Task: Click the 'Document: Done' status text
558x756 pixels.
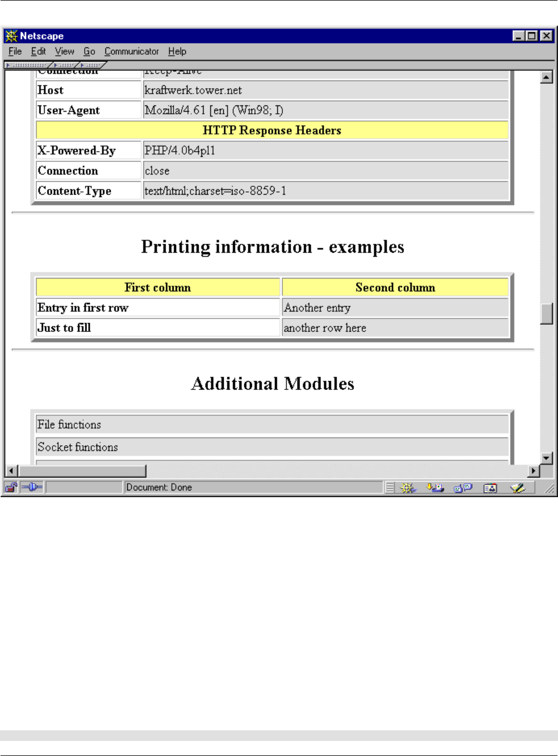Action: [159, 488]
